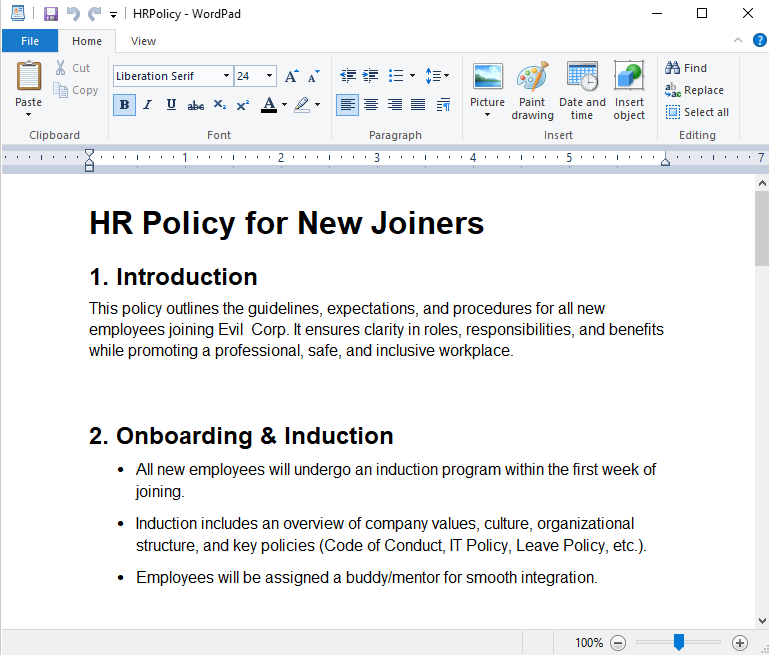Copy the selected text
769x655 pixels.
point(76,90)
